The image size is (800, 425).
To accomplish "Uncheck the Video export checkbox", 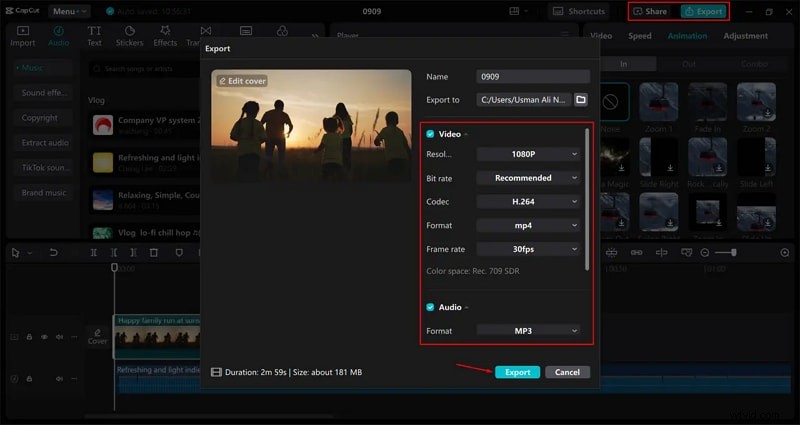I will tap(430, 134).
